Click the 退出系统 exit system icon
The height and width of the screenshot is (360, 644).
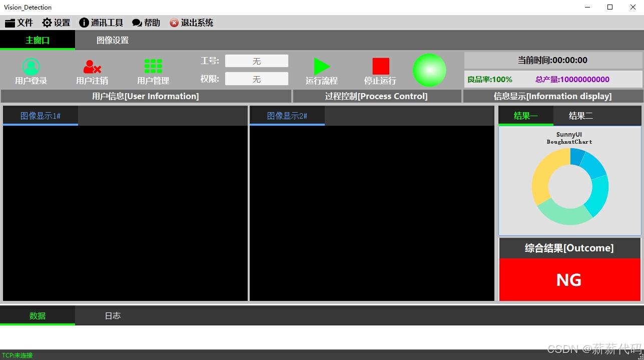pyautogui.click(x=191, y=22)
